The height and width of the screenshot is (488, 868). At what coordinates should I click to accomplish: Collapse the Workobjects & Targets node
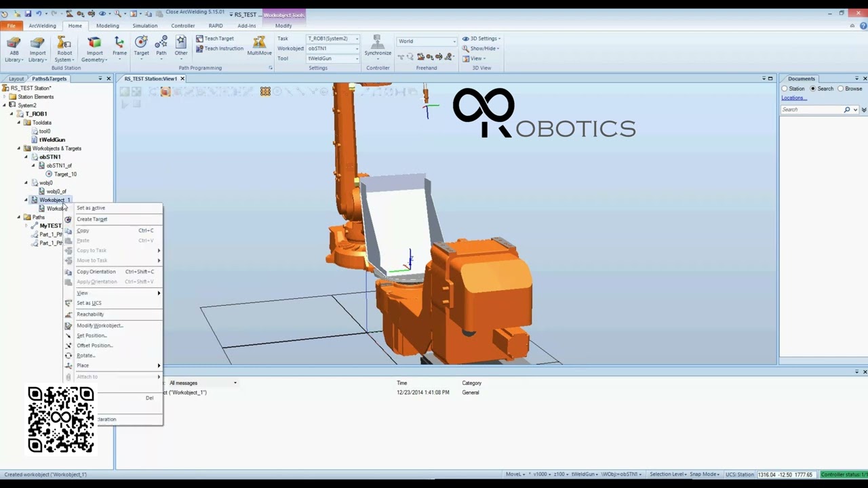(x=19, y=148)
